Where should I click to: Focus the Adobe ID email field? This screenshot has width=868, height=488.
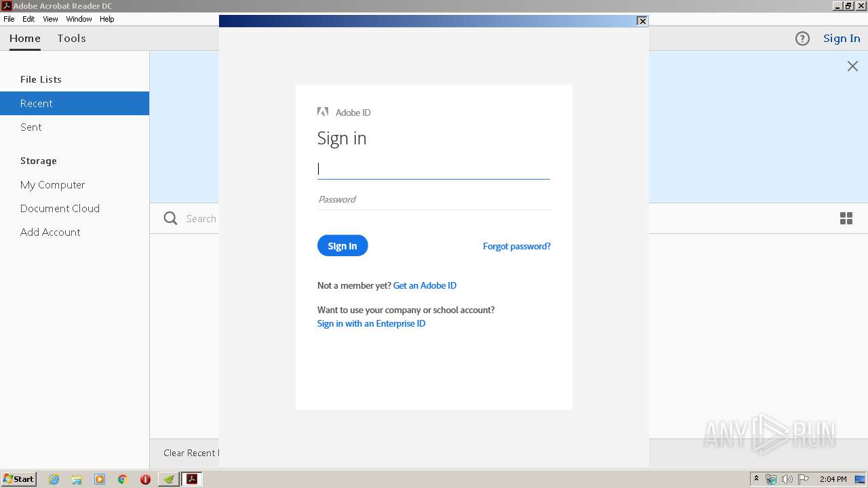coord(433,169)
